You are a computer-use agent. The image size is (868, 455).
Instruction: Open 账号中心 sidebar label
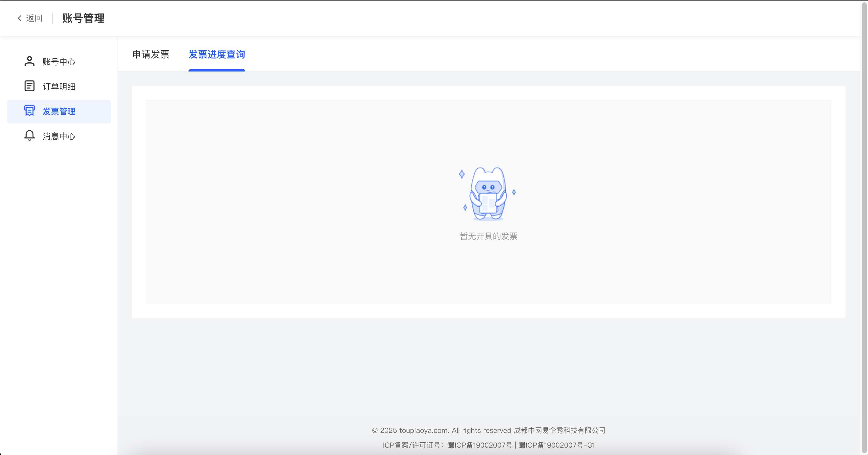pyautogui.click(x=59, y=62)
